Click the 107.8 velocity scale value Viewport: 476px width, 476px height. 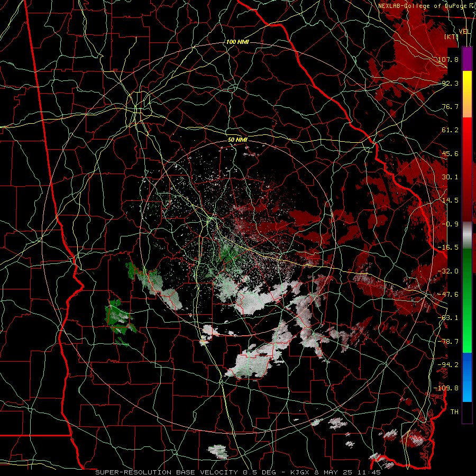pyautogui.click(x=448, y=59)
